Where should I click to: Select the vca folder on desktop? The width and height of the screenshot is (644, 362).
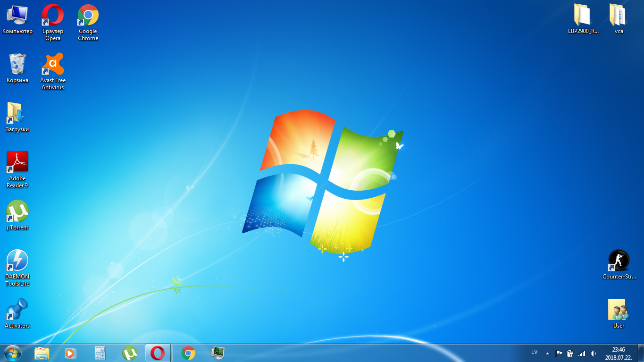click(619, 20)
